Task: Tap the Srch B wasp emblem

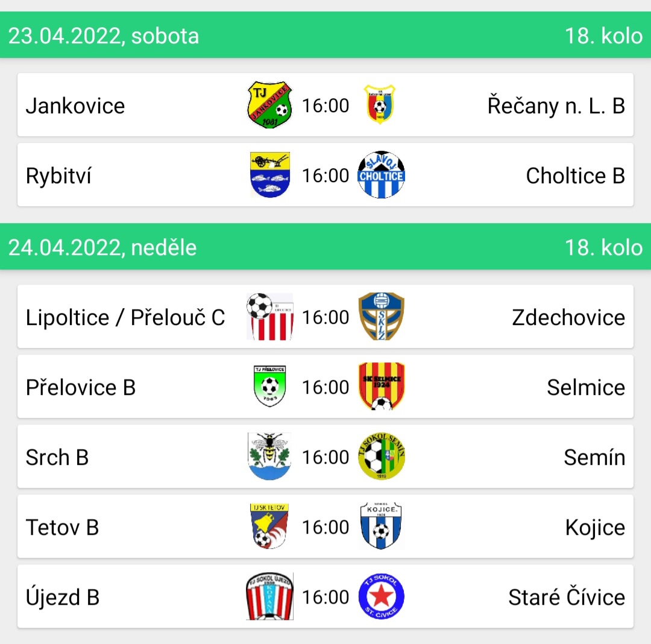Action: [x=270, y=456]
